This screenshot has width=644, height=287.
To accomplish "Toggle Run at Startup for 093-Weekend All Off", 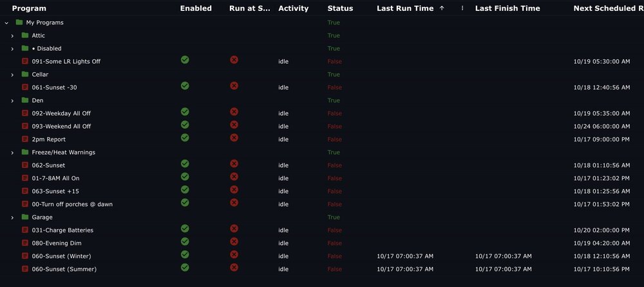I will pyautogui.click(x=234, y=125).
